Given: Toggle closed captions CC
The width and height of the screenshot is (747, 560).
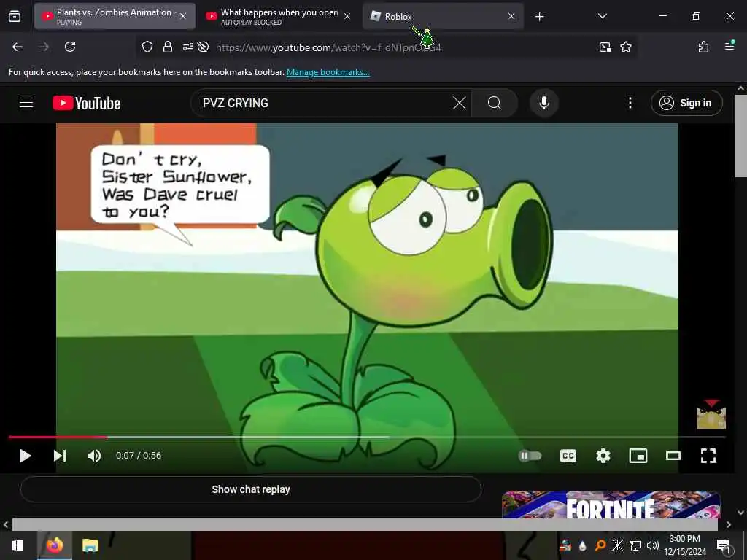Looking at the screenshot, I should [x=568, y=456].
